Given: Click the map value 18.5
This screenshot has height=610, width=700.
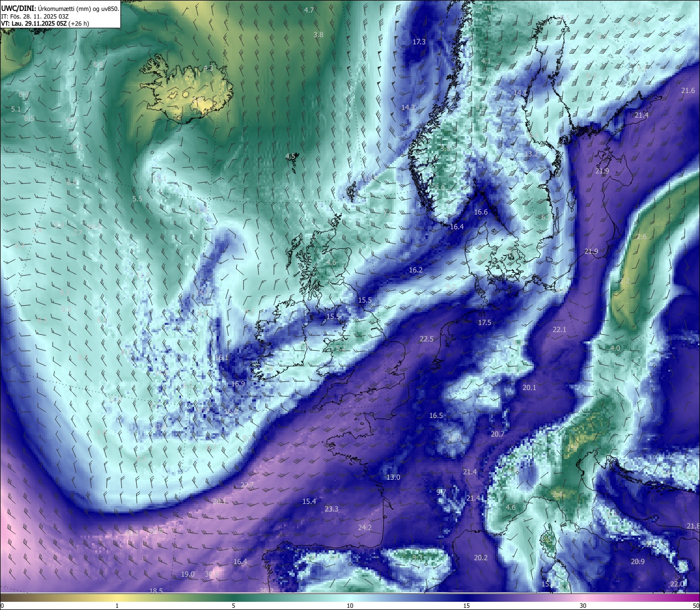Looking at the screenshot, I should pos(156,590).
